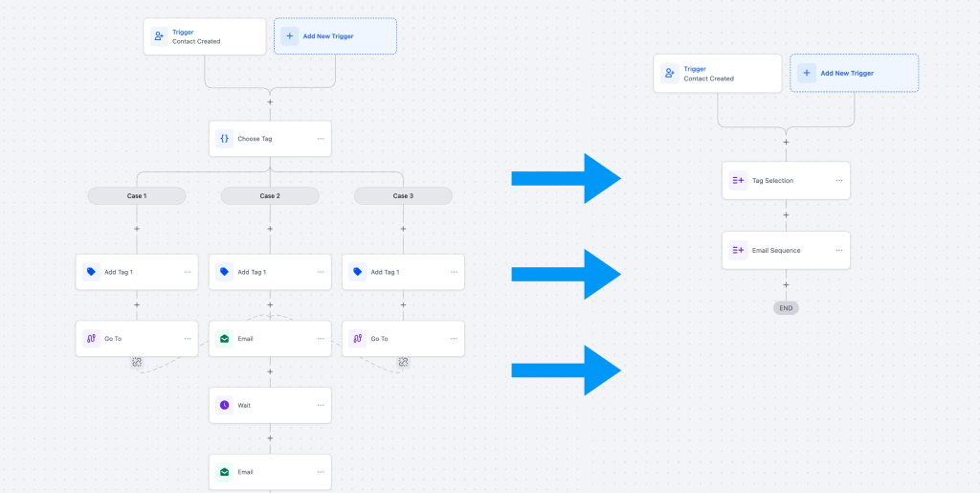980x493 pixels.
Task: Click the contact icon on right Trigger card
Action: click(669, 73)
